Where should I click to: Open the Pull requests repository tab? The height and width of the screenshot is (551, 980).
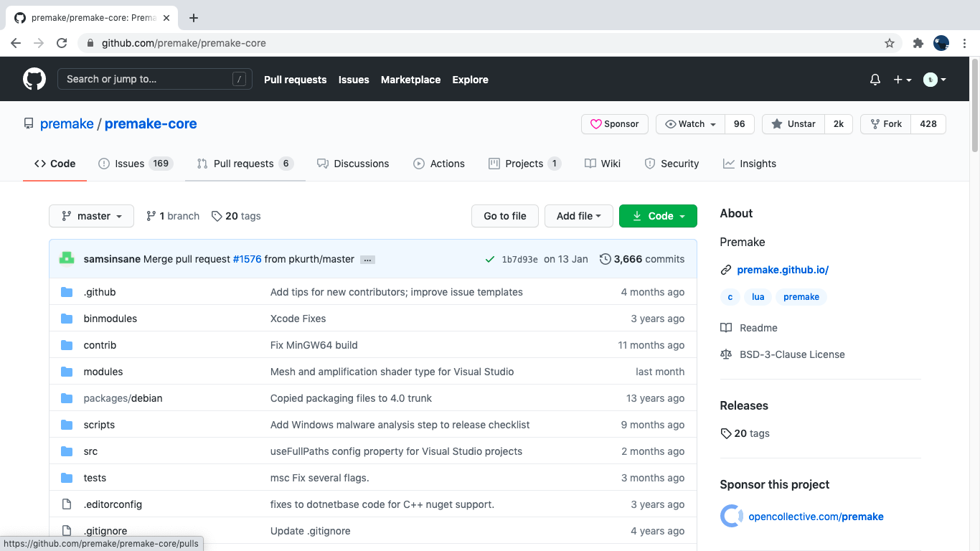(245, 164)
